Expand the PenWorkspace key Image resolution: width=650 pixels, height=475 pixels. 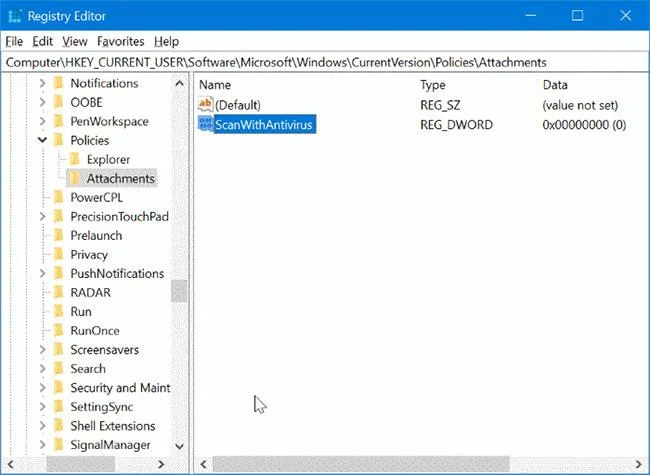[x=42, y=121]
